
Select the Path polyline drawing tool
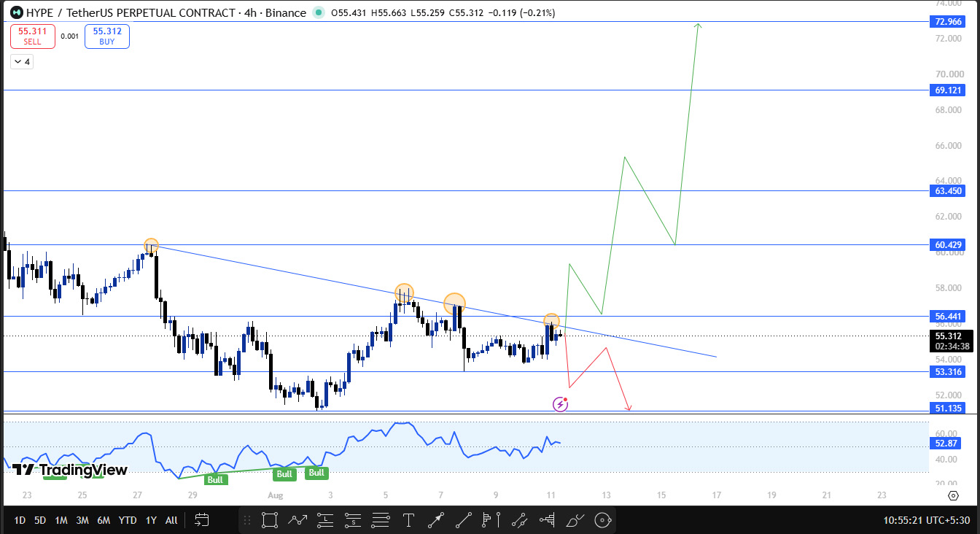(x=297, y=520)
